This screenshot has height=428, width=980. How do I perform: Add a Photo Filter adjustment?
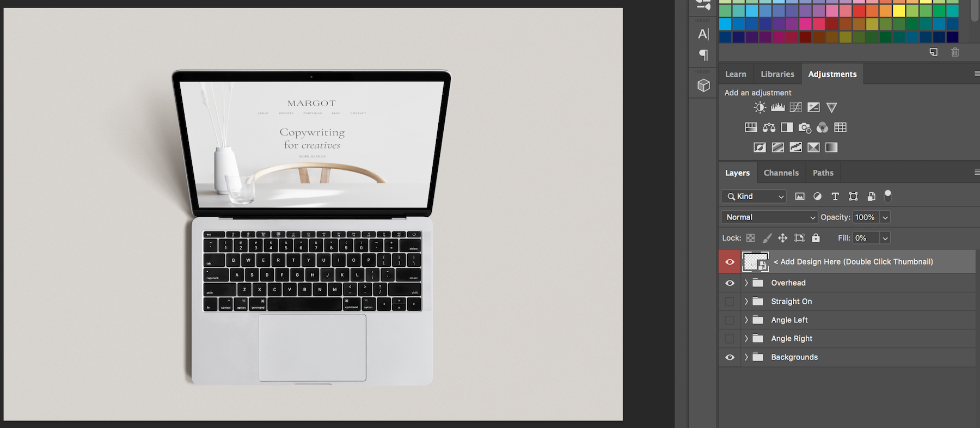tap(804, 127)
